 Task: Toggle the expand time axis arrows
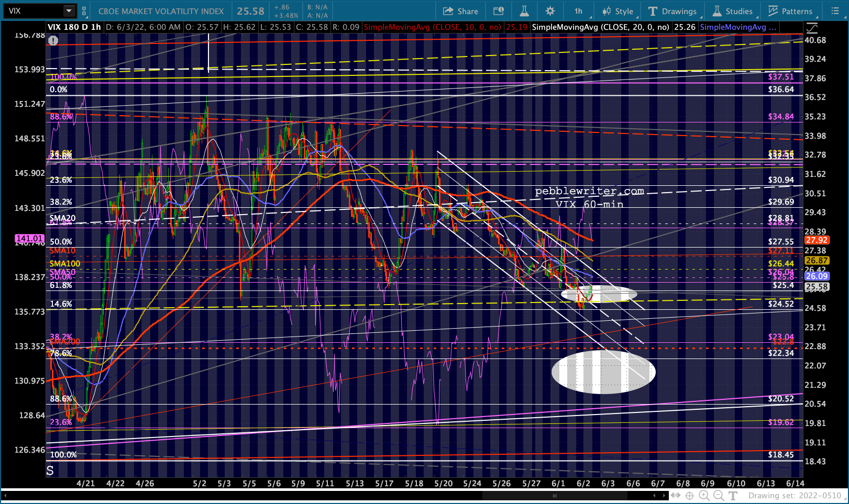pos(675,495)
